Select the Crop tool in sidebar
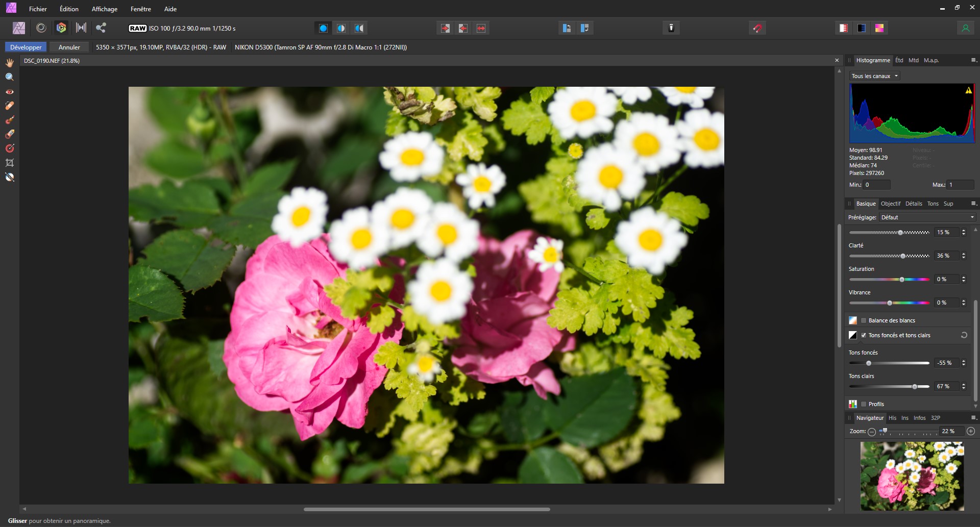Viewport: 980px width, 527px height. pyautogui.click(x=10, y=163)
